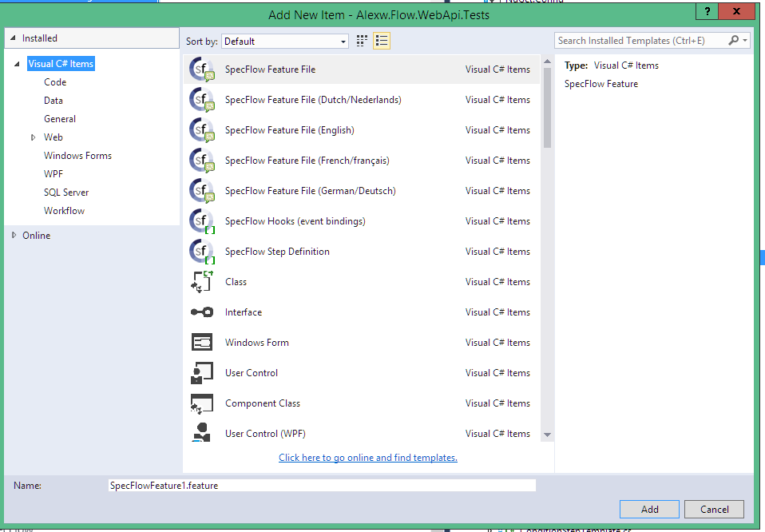The image size is (765, 532).
Task: Select Visual C# Items in the tree
Action: point(61,64)
